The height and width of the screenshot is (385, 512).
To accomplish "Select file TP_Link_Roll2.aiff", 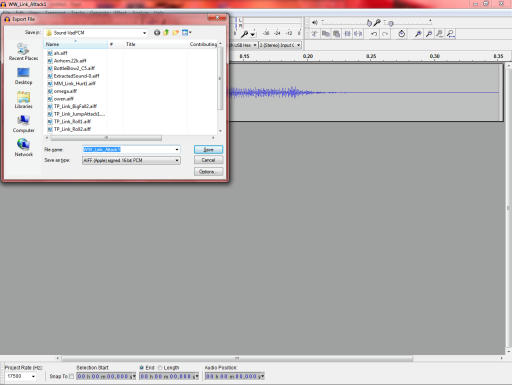I will coord(69,129).
